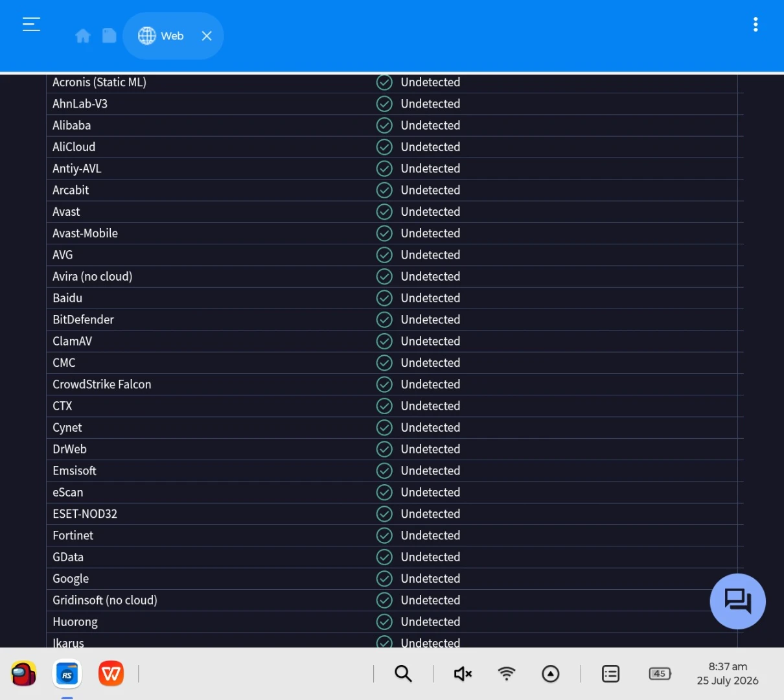Click Undetected result for Gridinsoft
This screenshot has width=784, height=700.
pos(430,600)
